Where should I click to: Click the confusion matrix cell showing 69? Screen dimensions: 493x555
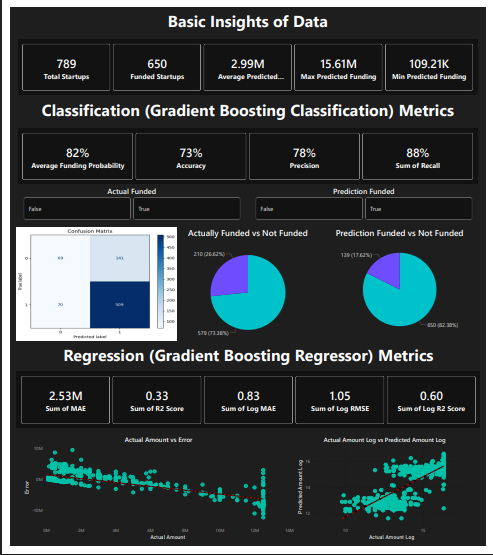(60, 258)
